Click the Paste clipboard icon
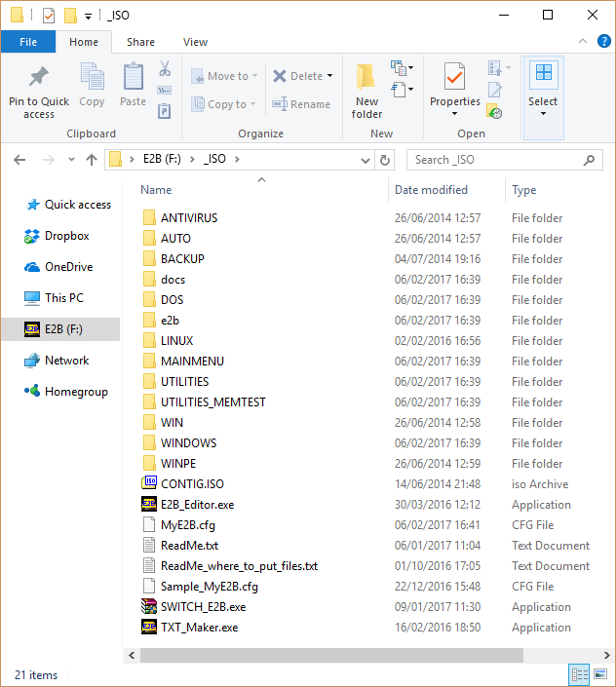The image size is (616, 687). coord(134,76)
